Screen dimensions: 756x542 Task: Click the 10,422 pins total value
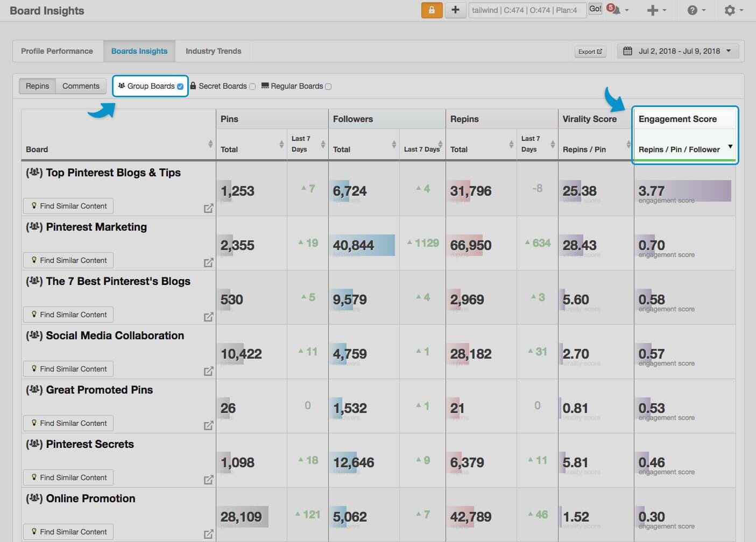241,354
